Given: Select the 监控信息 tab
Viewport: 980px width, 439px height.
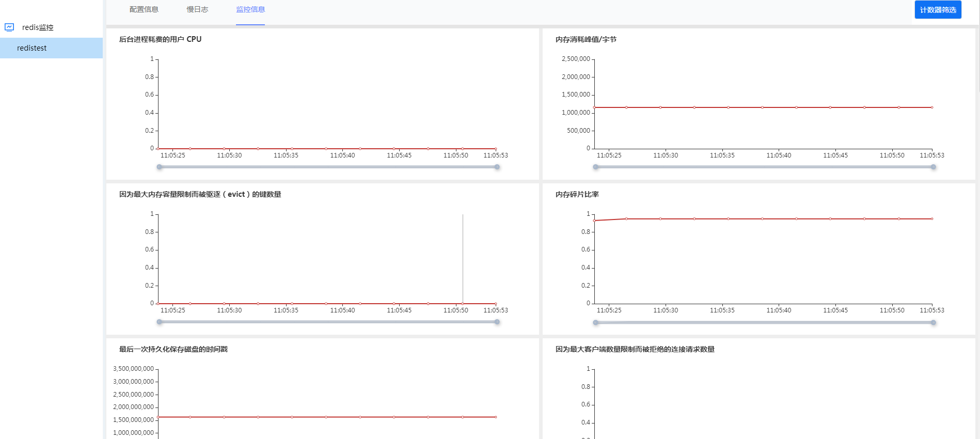Looking at the screenshot, I should coord(250,10).
